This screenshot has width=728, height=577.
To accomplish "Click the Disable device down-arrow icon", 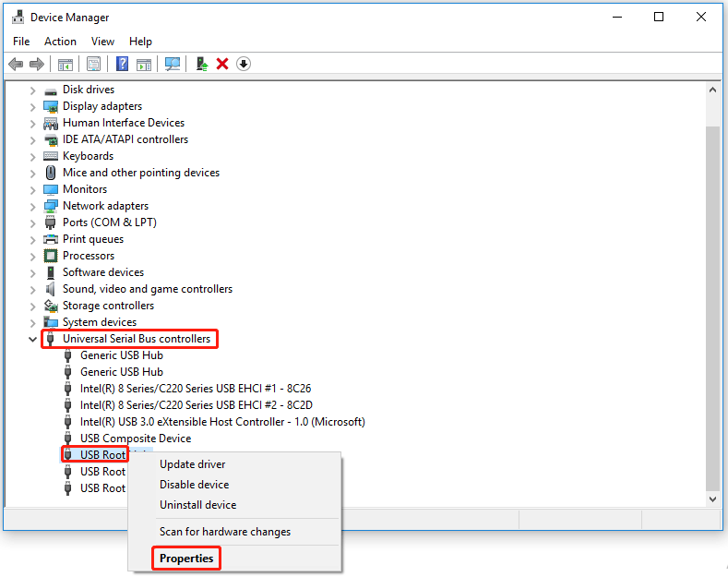I will coord(244,64).
